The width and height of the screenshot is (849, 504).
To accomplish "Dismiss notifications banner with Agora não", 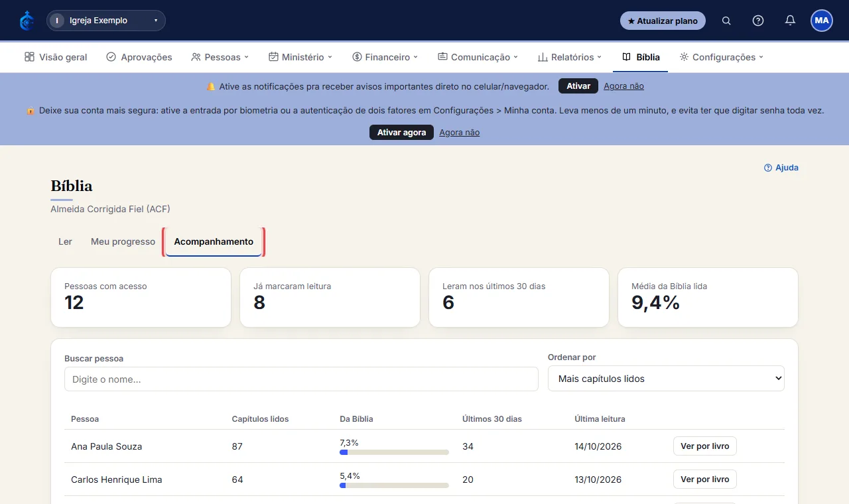I will 623,86.
